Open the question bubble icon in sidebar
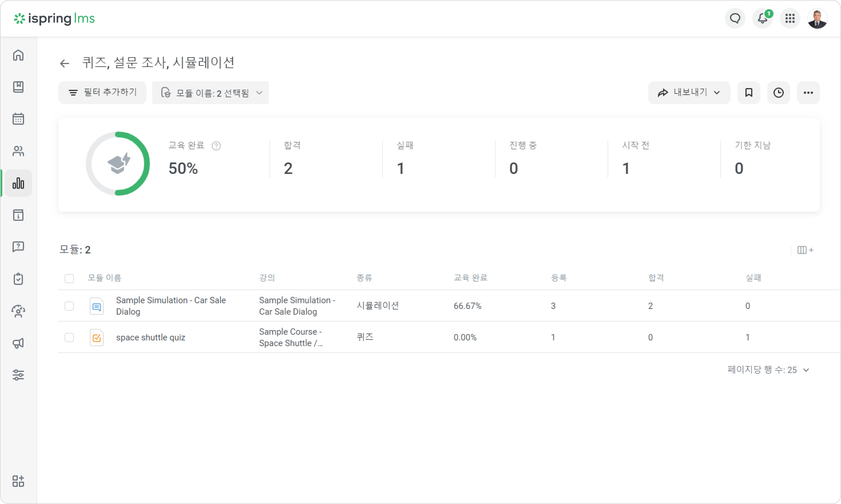 pyautogui.click(x=18, y=247)
